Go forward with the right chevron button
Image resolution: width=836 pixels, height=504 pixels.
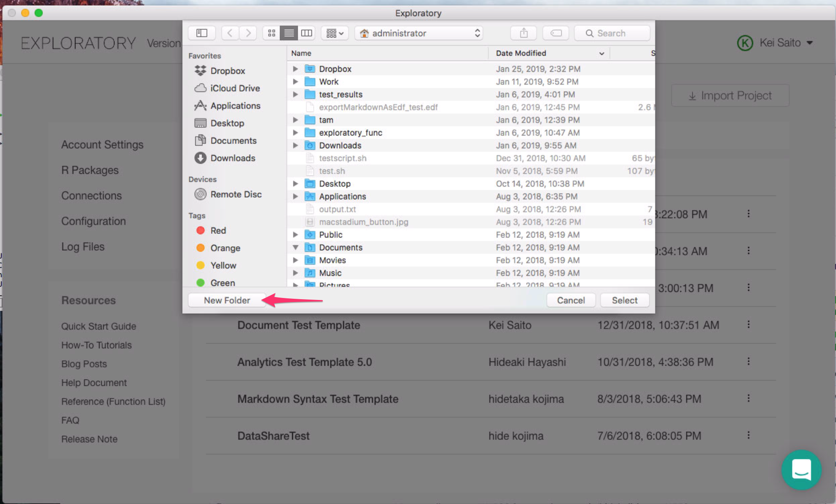tap(248, 33)
